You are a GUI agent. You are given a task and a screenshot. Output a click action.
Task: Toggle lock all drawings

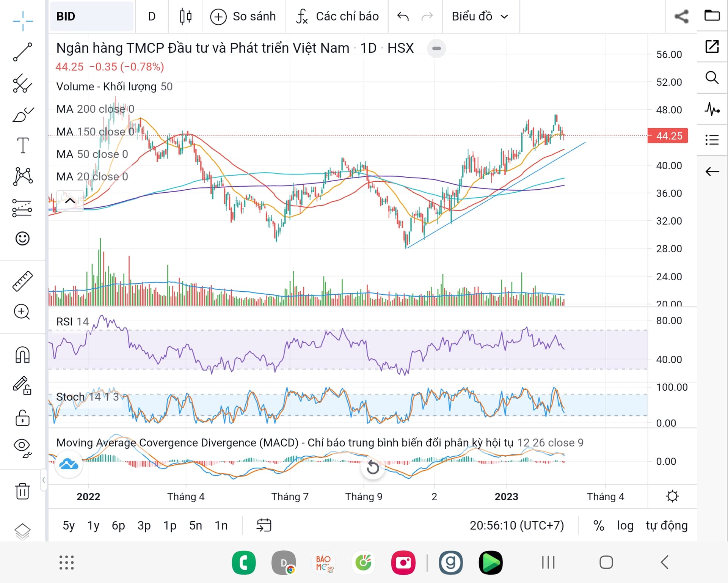point(22,418)
